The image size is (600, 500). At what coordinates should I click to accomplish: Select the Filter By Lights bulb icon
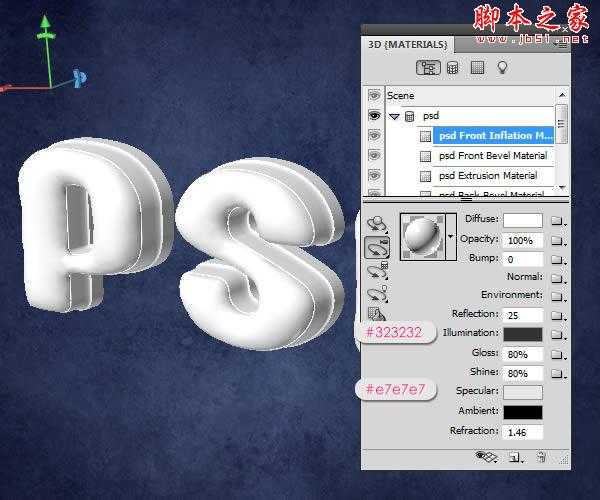click(502, 67)
